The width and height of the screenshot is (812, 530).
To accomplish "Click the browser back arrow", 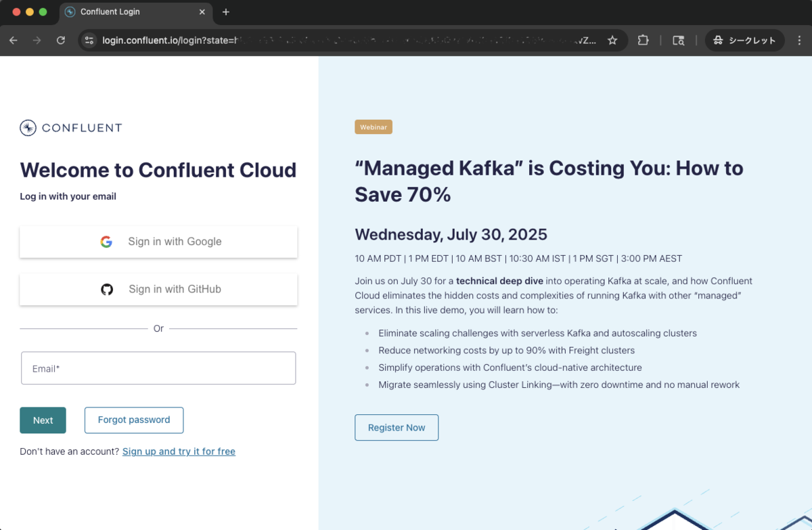I will (14, 41).
